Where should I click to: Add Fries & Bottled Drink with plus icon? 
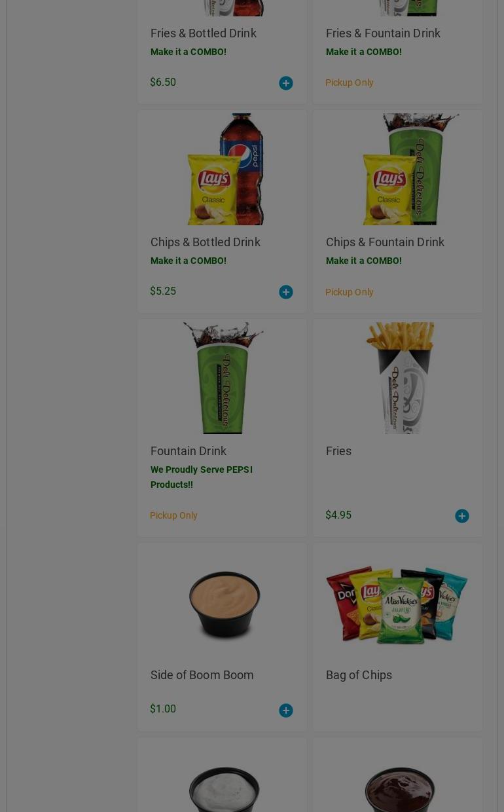(286, 83)
